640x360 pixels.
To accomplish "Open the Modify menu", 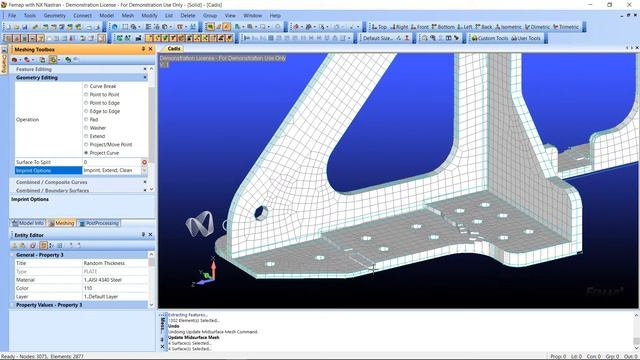I will pos(149,16).
